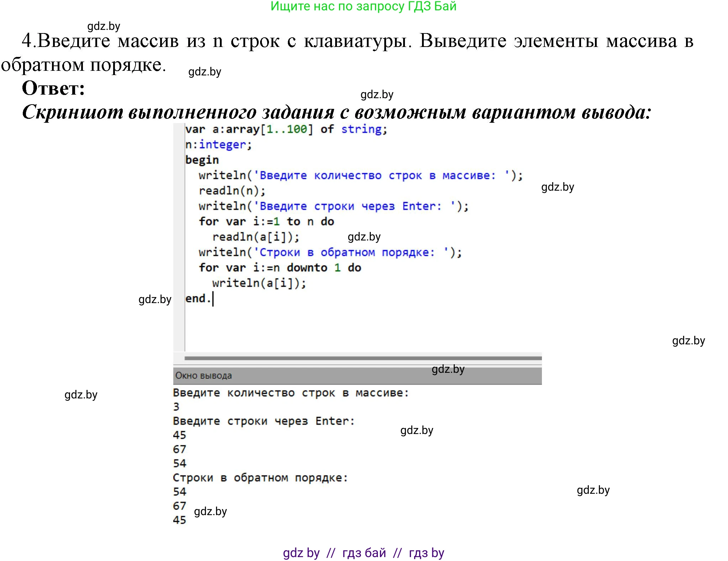The height and width of the screenshot is (561, 728).
Task: Select the entered value '3' in output window
Action: [176, 407]
